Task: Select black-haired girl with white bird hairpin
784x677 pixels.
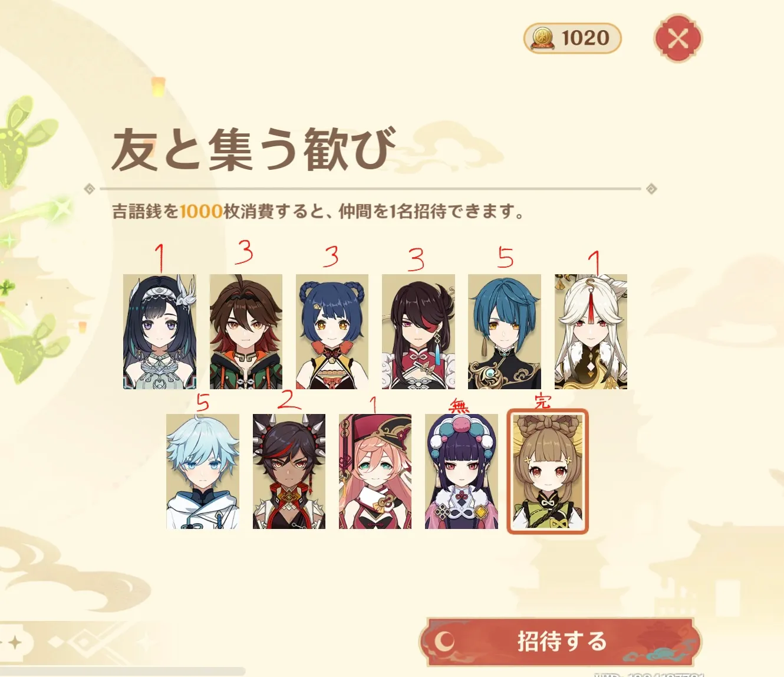Action: pos(159,331)
